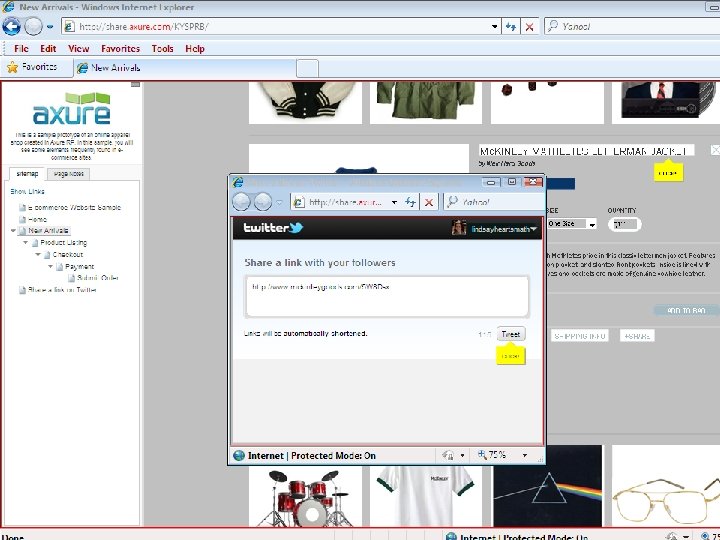Click the popup Internet zone globe icon
720x540 pixels.
239,456
